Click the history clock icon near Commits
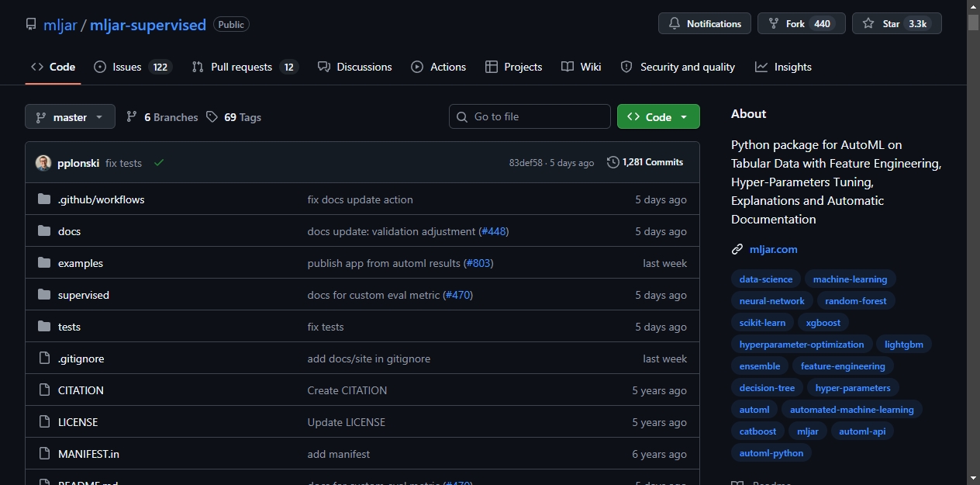980x485 pixels. (x=613, y=162)
